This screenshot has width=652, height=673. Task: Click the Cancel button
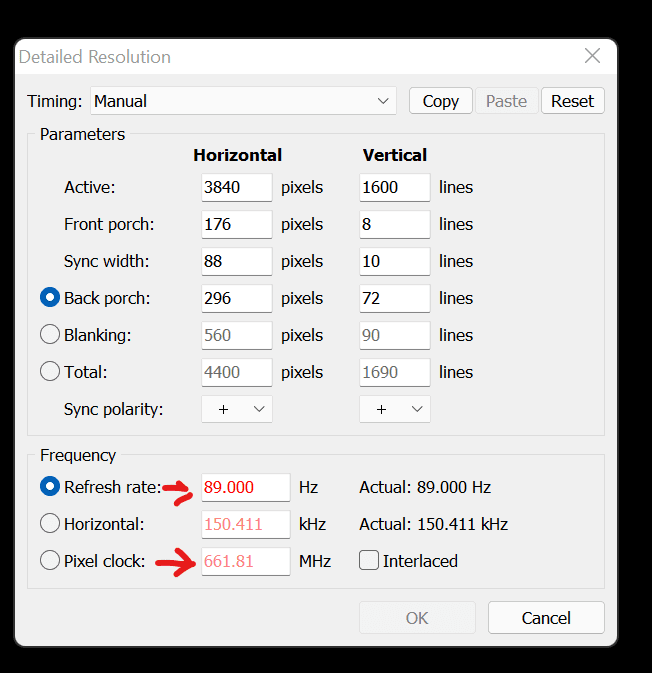pyautogui.click(x=546, y=618)
